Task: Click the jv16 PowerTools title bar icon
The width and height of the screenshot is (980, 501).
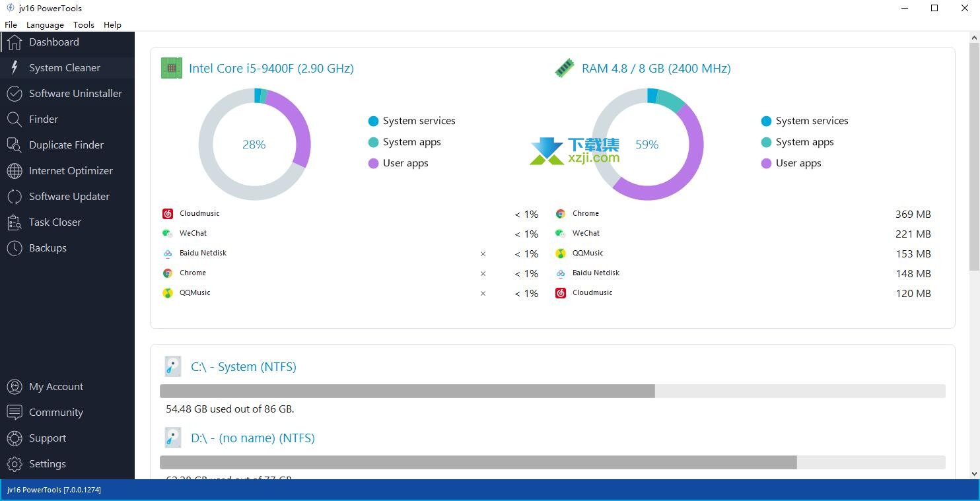Action: pyautogui.click(x=10, y=8)
